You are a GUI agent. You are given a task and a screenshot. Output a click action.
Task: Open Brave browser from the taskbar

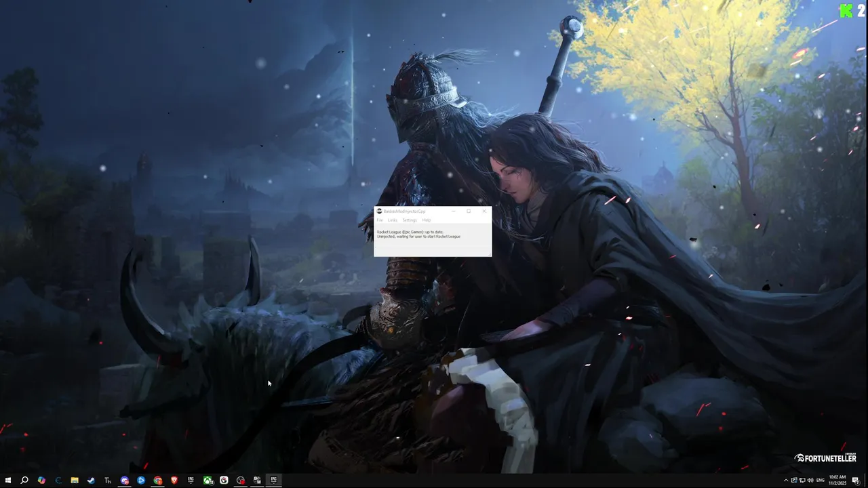tap(174, 481)
